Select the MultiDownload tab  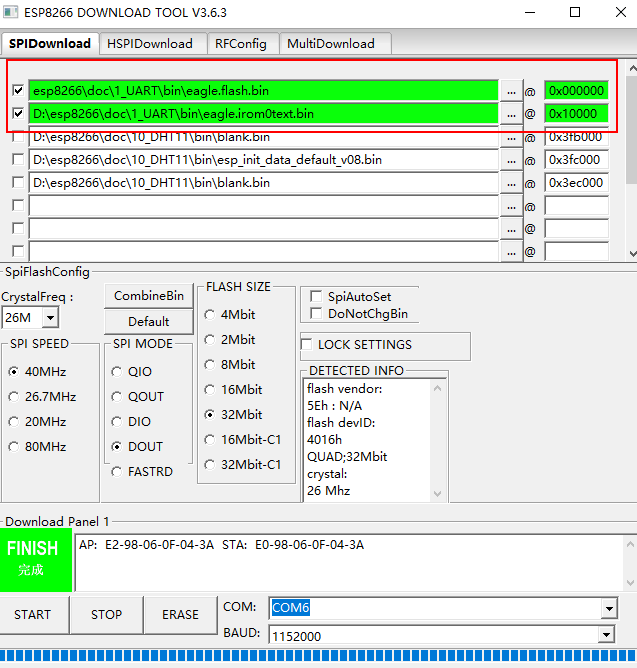pos(335,43)
